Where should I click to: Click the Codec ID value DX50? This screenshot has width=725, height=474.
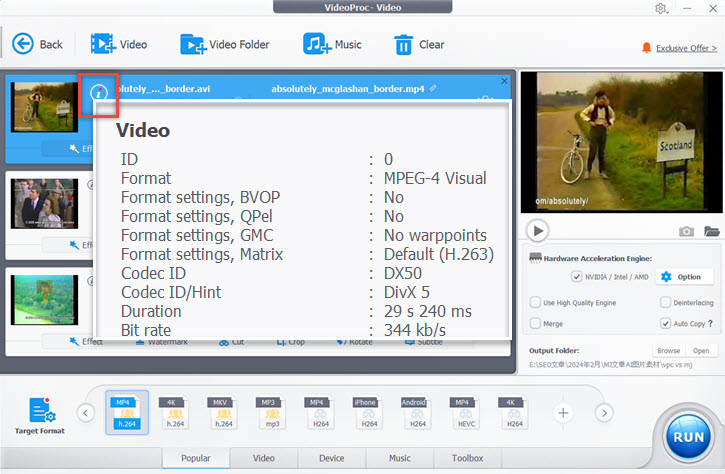coord(403,273)
